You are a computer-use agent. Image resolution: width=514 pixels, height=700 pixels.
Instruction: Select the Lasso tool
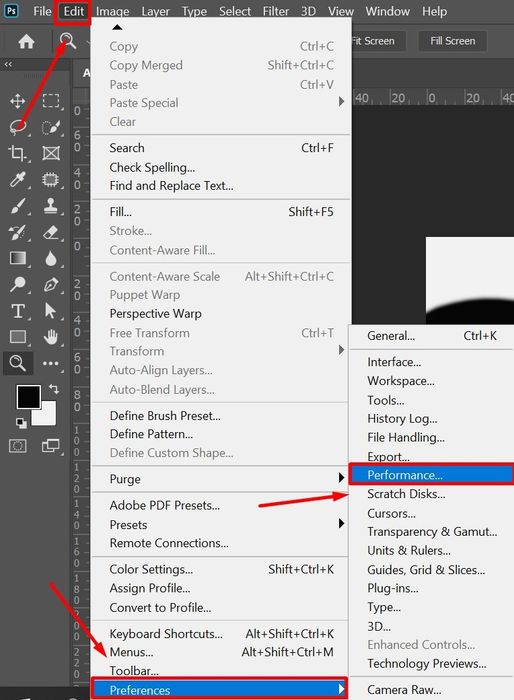[17, 127]
